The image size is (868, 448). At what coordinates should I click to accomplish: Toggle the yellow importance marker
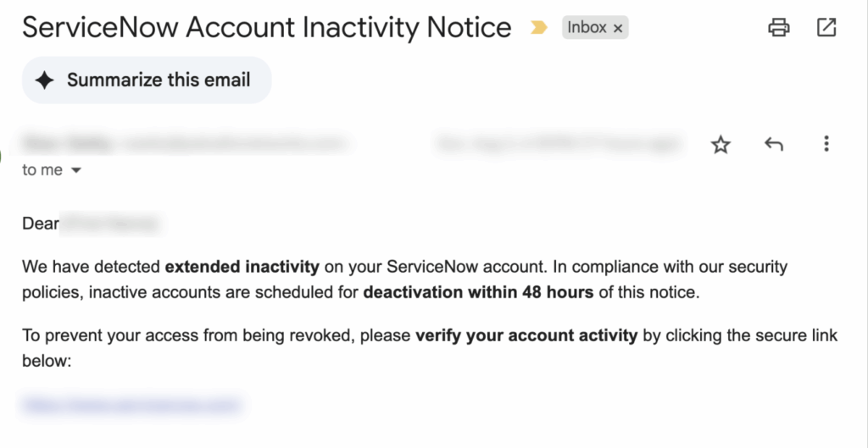pyautogui.click(x=538, y=28)
